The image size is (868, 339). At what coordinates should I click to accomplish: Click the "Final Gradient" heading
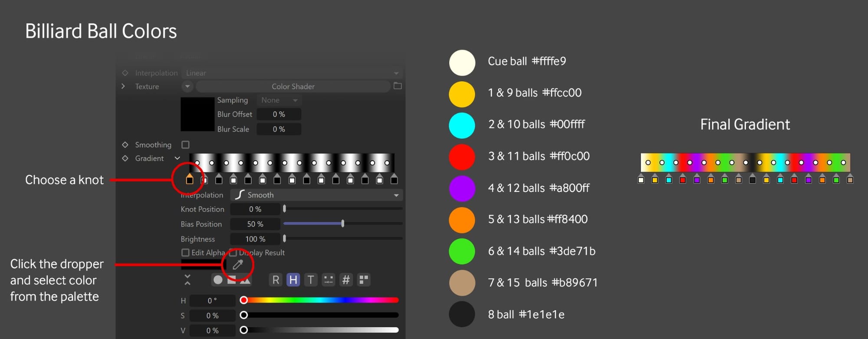point(745,125)
